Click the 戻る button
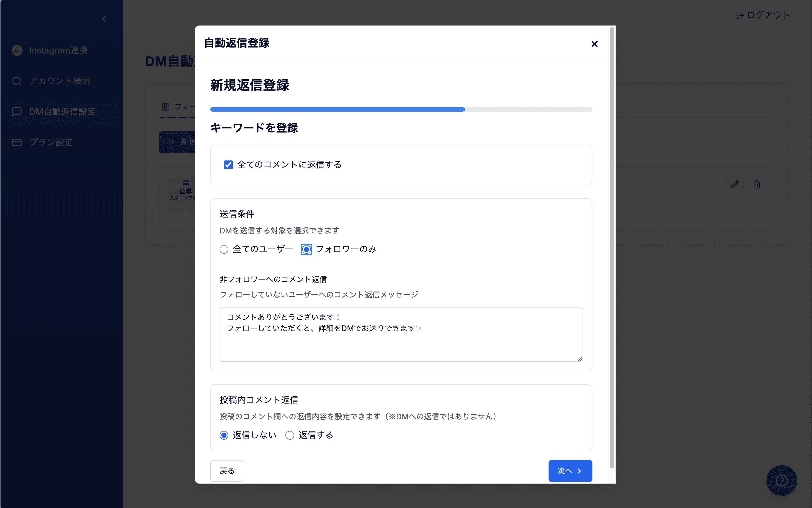The image size is (812, 508). point(227,471)
